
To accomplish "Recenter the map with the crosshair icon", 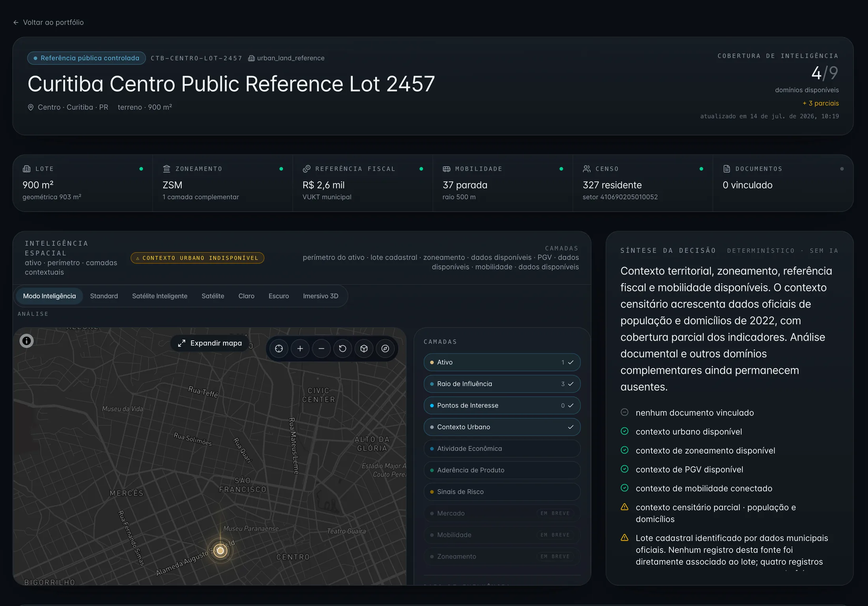I will click(x=279, y=349).
